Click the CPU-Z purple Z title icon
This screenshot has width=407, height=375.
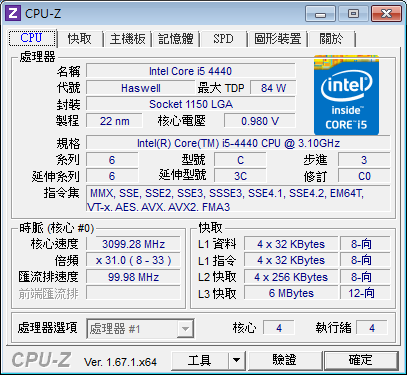click(13, 13)
